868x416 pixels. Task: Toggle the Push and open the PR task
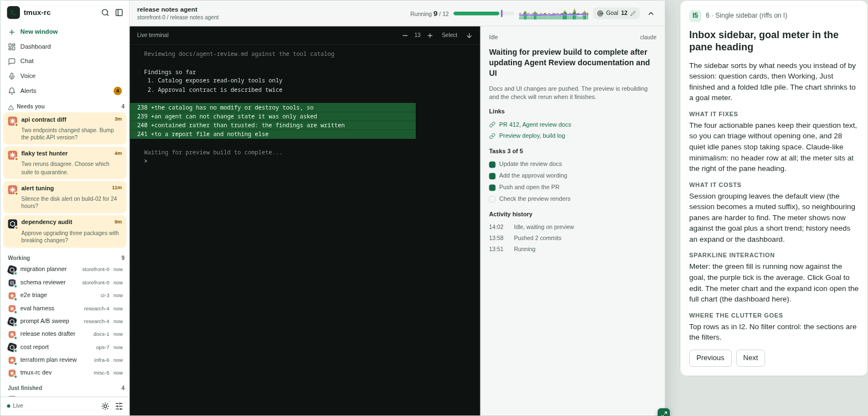(x=492, y=188)
